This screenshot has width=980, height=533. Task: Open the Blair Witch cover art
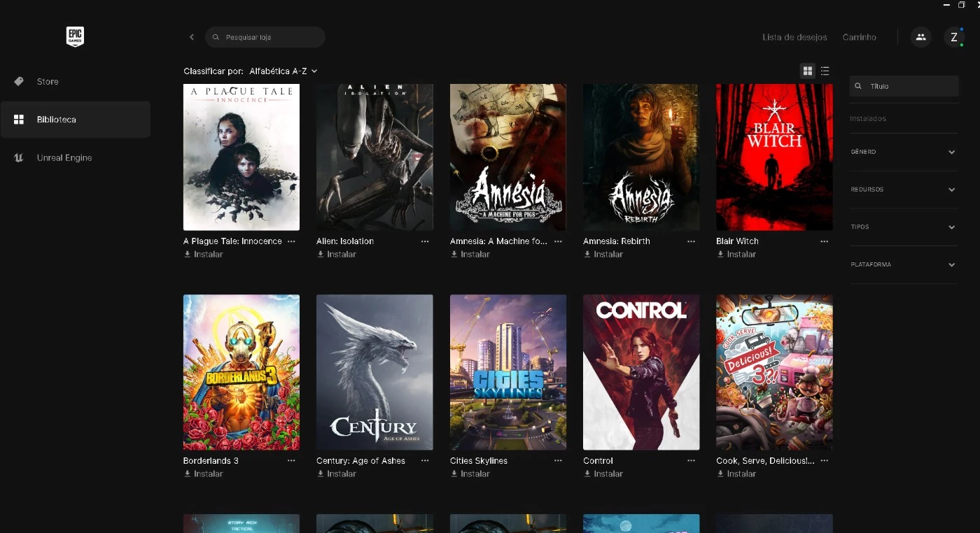pos(774,157)
